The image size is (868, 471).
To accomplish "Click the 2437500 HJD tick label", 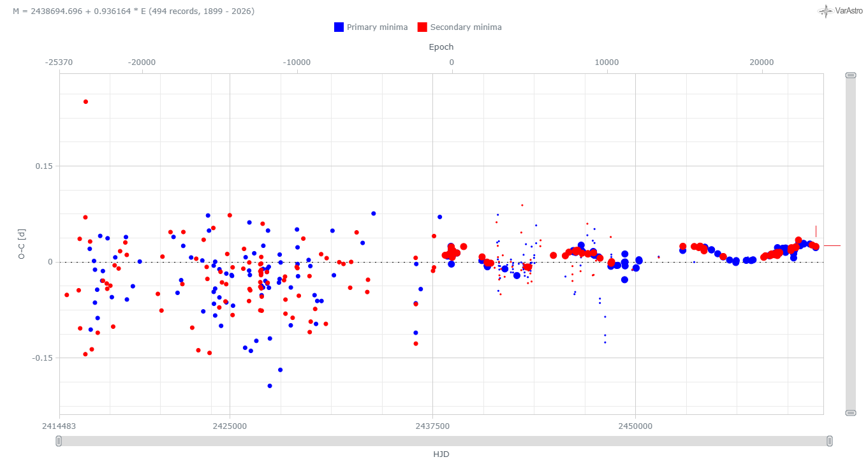I will click(x=432, y=425).
